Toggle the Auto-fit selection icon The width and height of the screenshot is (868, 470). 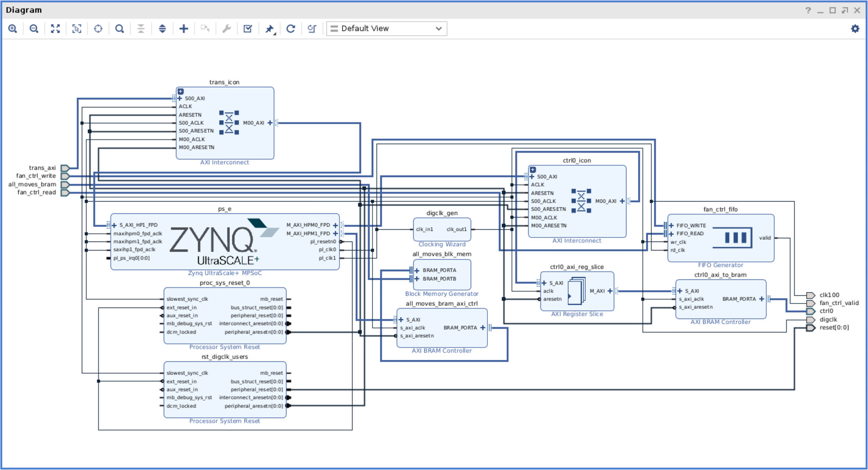pyautogui.click(x=98, y=29)
